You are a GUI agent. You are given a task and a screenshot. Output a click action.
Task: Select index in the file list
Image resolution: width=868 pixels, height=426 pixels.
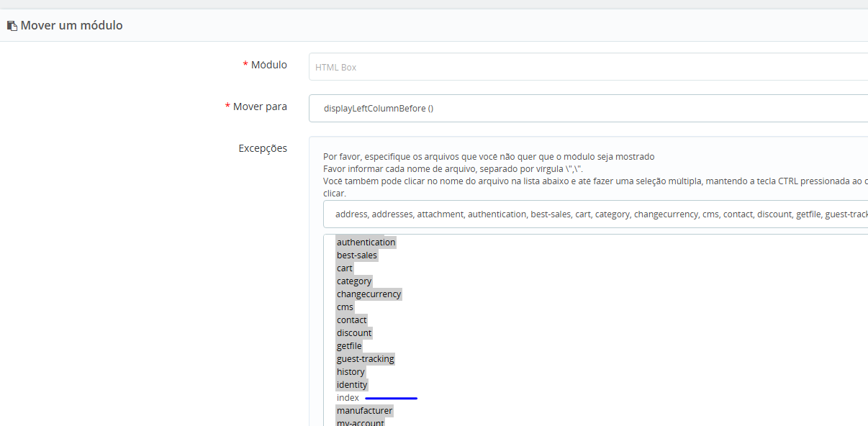[348, 398]
